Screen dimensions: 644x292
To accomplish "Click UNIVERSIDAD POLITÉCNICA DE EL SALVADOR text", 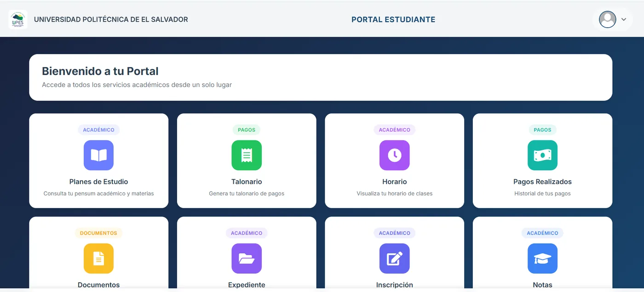I will 111,19.
